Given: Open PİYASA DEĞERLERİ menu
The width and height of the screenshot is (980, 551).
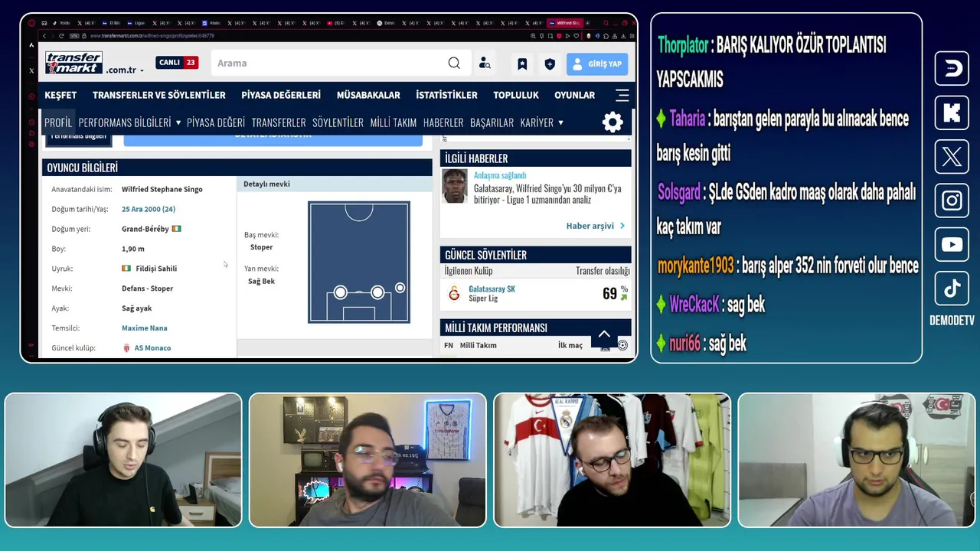Looking at the screenshot, I should [281, 95].
